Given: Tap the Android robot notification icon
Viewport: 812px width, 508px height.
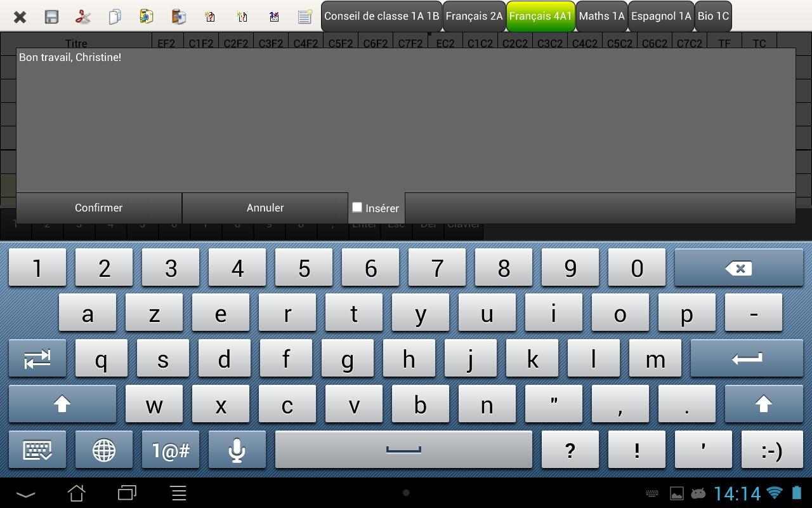Looking at the screenshot, I should coord(698,493).
